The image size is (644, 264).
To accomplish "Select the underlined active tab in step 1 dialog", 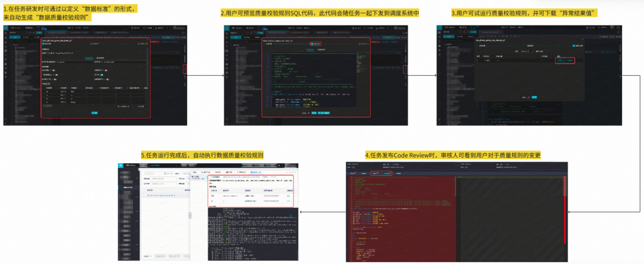I will click(89, 57).
